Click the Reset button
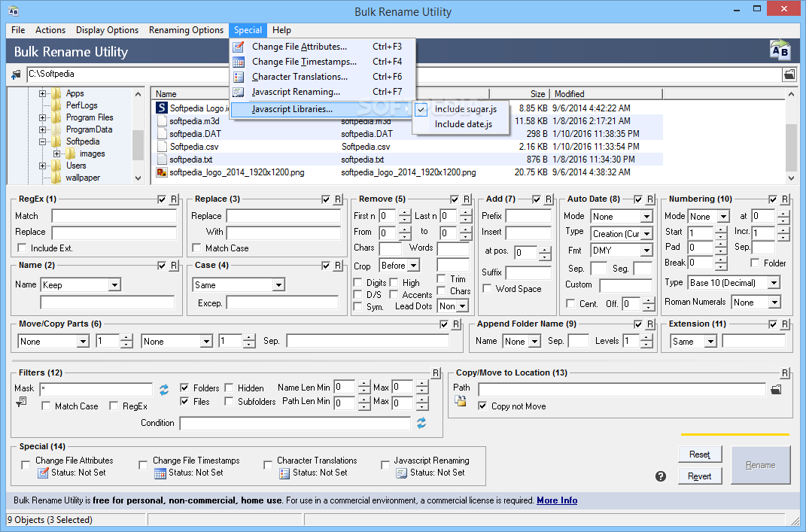806x532 pixels. (700, 454)
